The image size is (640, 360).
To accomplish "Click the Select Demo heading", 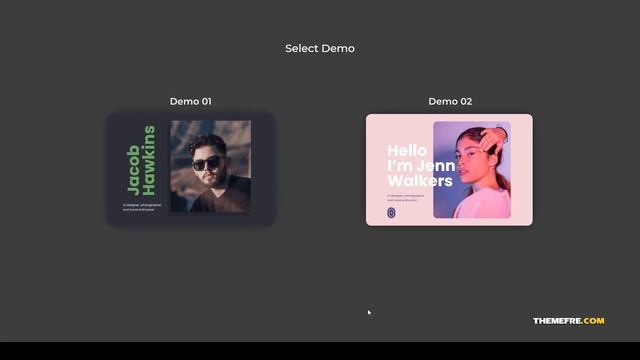I will 320,48.
